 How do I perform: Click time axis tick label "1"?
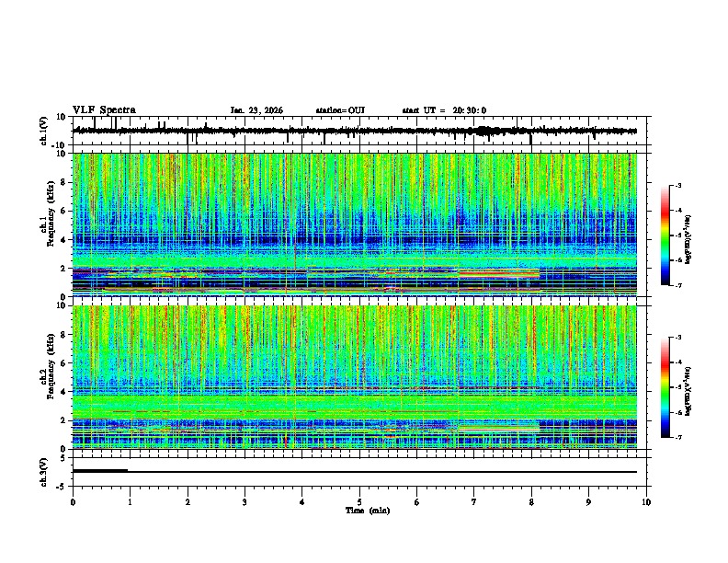(130, 502)
